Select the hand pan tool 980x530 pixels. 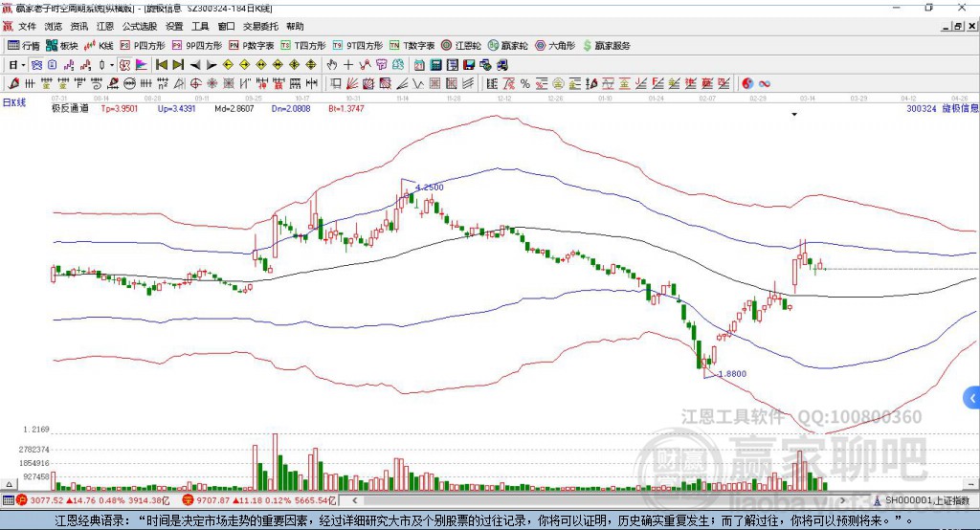coord(332,65)
